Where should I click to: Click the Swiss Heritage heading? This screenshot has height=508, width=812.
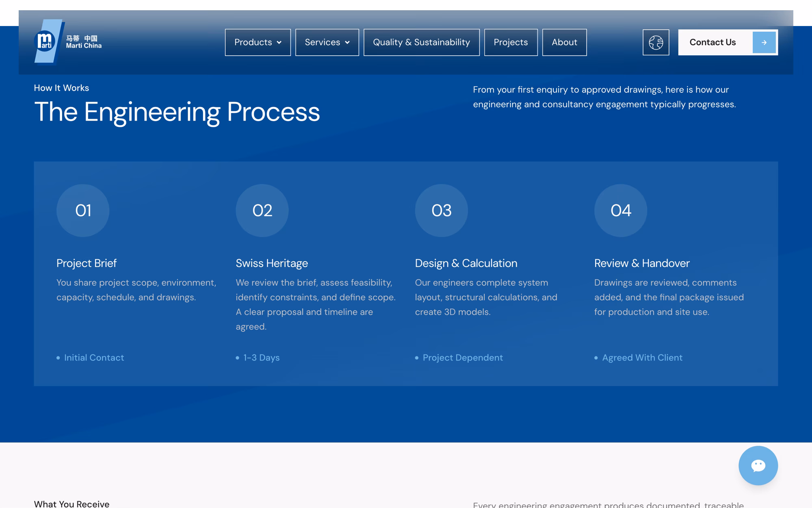(x=272, y=263)
